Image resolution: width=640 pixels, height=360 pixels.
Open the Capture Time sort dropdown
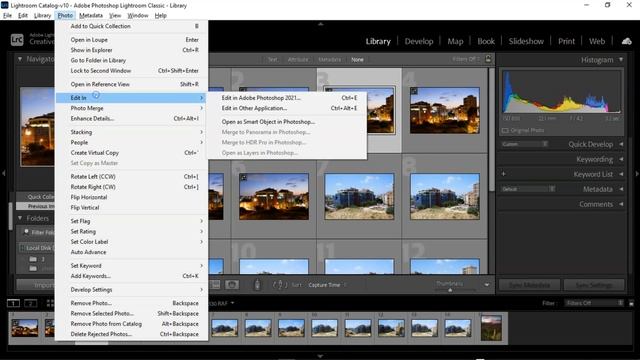coord(327,285)
